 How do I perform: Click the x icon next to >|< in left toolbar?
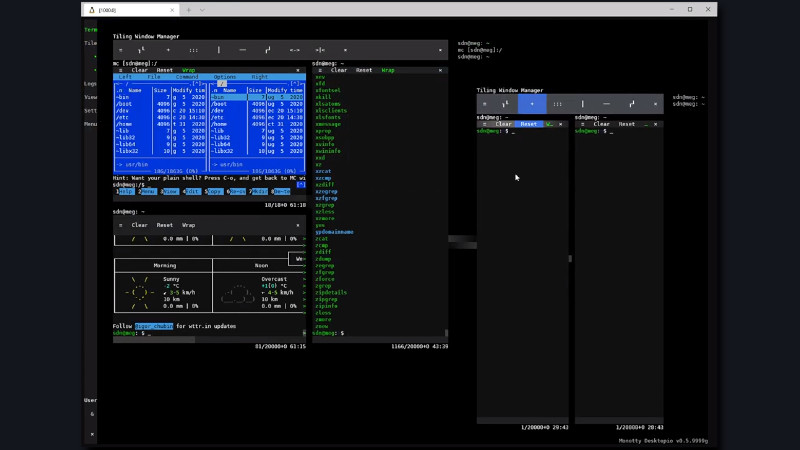point(345,50)
